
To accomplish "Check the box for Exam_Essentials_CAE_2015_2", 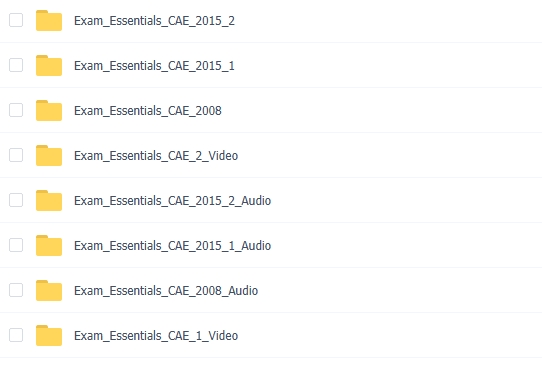I will coord(16,20).
